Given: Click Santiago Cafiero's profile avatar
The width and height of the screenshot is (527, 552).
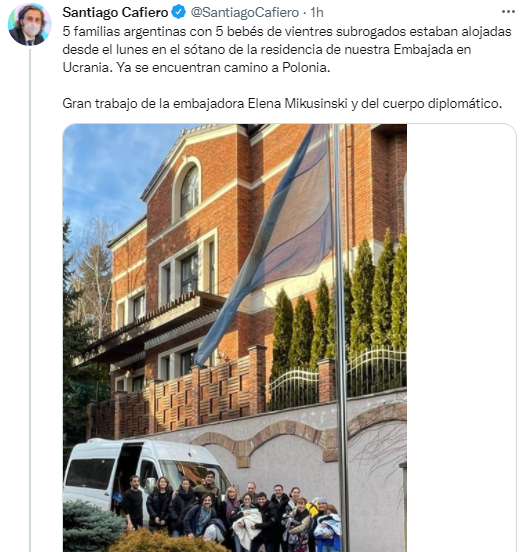Looking at the screenshot, I should pos(30,25).
